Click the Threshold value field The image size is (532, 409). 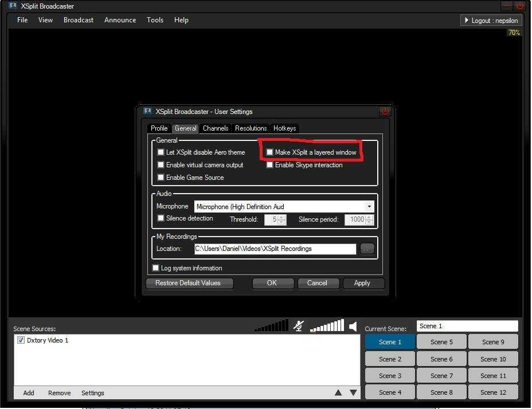tap(271, 219)
